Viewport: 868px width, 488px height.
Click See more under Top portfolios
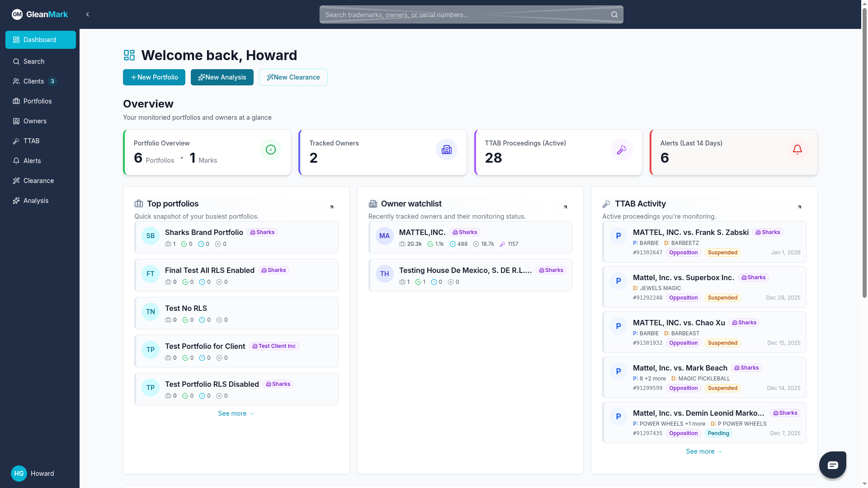pyautogui.click(x=236, y=413)
